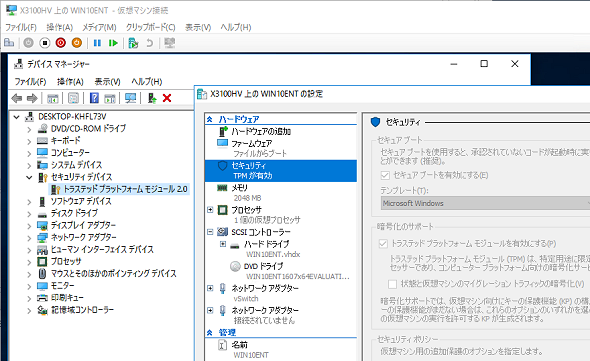Viewport: 590px width, 361px height.
Task: Click the red Shut Down VM icon
Action: click(61, 43)
